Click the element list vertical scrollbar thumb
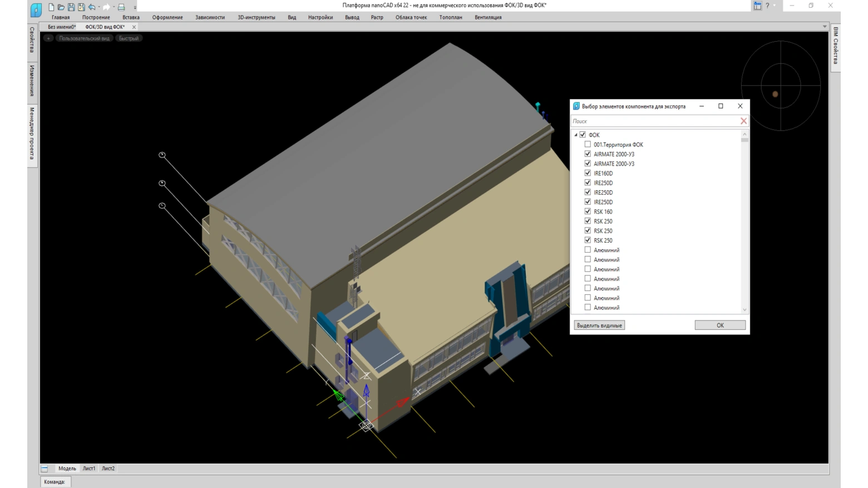The height and width of the screenshot is (488, 868). point(744,140)
